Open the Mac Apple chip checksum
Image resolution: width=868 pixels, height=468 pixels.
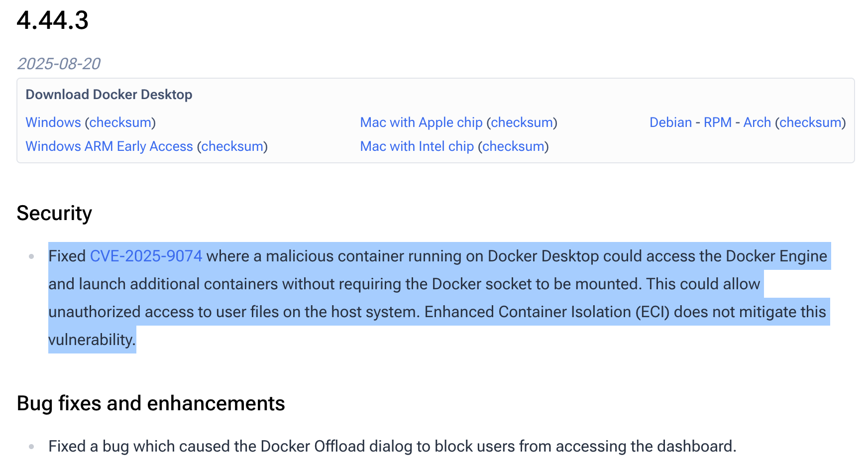point(522,122)
